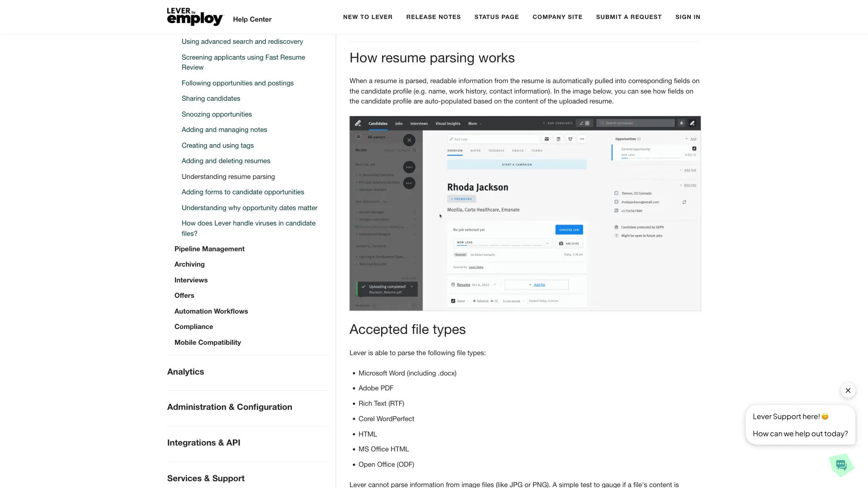Click the CHOOSE JOB button
The image size is (868, 488).
pos(568,230)
